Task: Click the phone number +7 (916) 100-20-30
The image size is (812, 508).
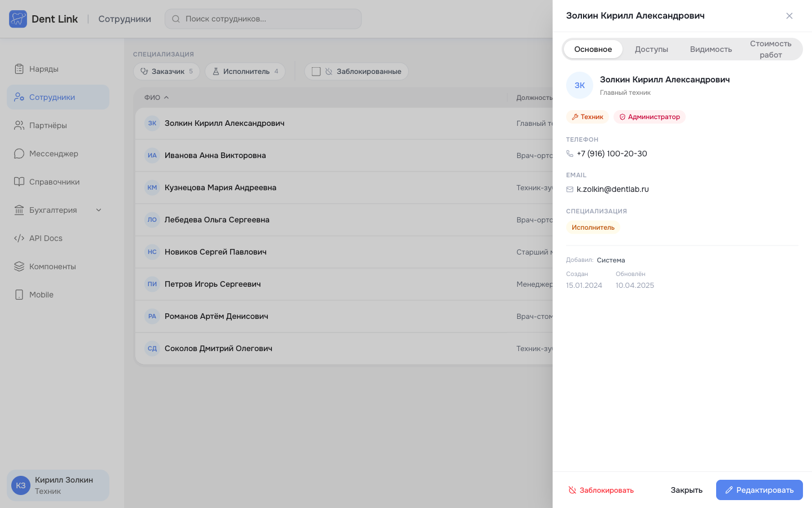Action: (x=612, y=154)
